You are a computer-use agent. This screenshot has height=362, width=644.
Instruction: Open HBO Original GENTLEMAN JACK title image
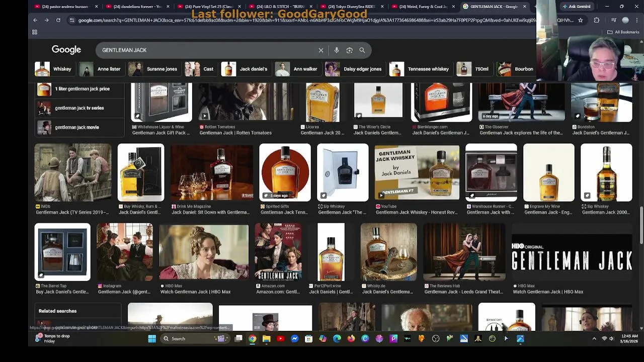[x=572, y=259]
